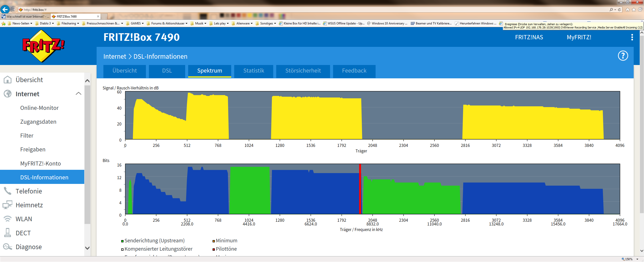Click the phone handset icon for Telefonie
The width and height of the screenshot is (644, 262).
click(8, 191)
